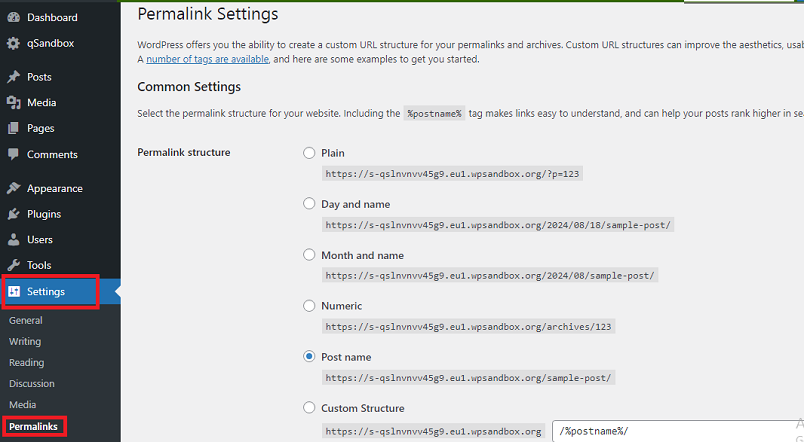Image resolution: width=804 pixels, height=442 pixels.
Task: Click the Dashboard icon in sidebar
Action: (13, 18)
